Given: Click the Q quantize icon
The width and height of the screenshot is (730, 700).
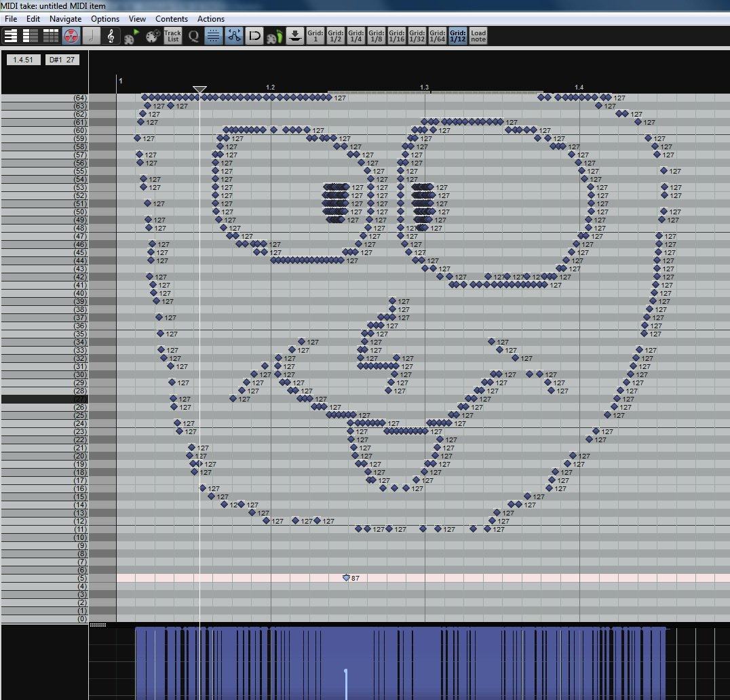Looking at the screenshot, I should coord(193,36).
